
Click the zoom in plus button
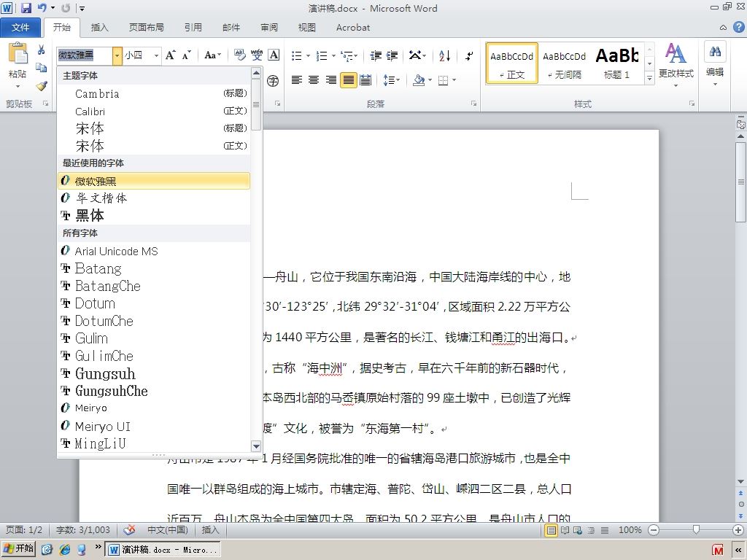point(738,530)
